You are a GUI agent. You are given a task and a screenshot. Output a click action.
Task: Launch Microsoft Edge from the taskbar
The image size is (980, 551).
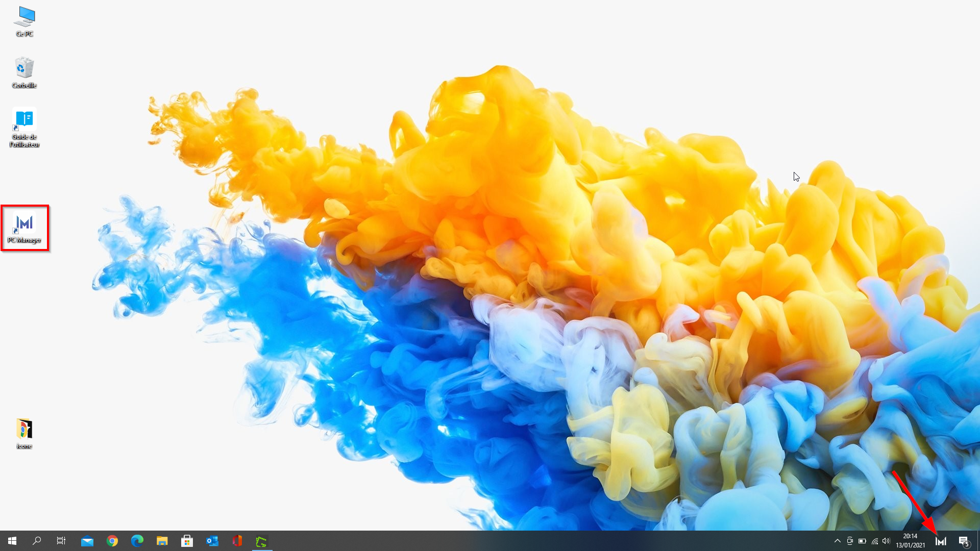tap(137, 540)
